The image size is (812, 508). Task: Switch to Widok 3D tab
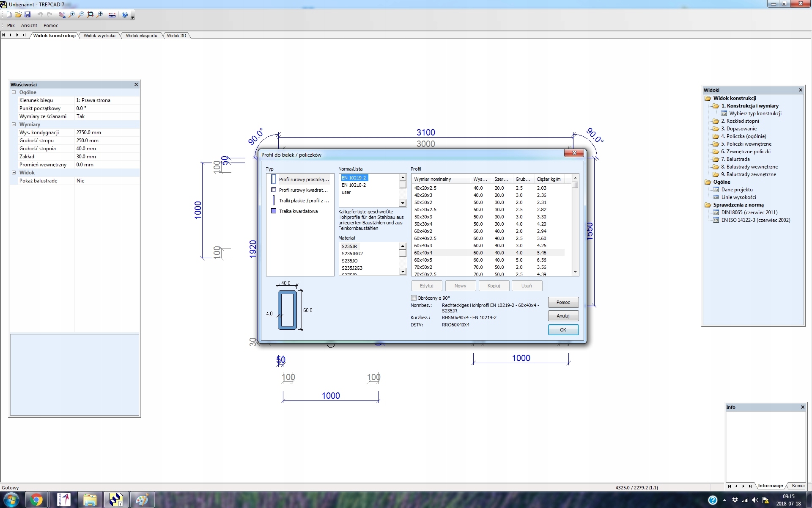[176, 36]
